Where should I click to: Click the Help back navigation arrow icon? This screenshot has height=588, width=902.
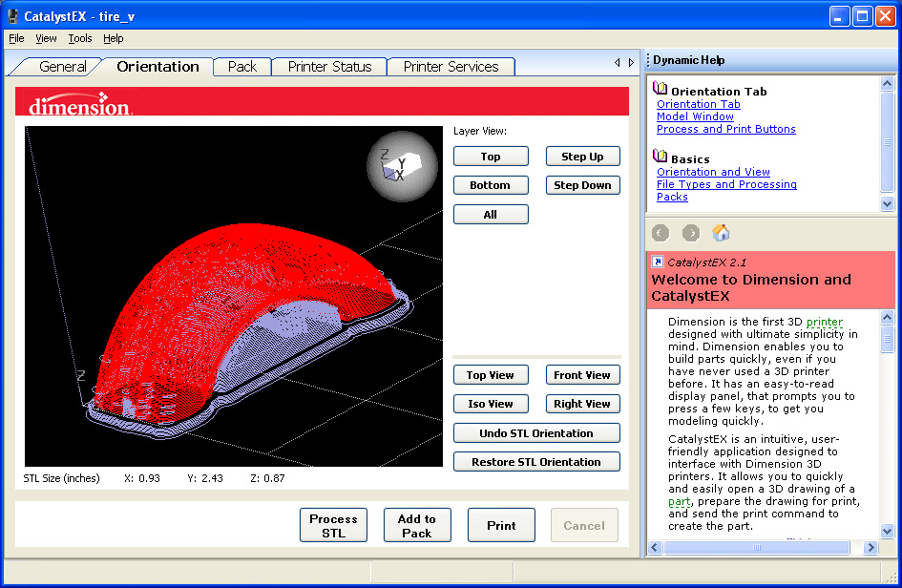coord(661,233)
